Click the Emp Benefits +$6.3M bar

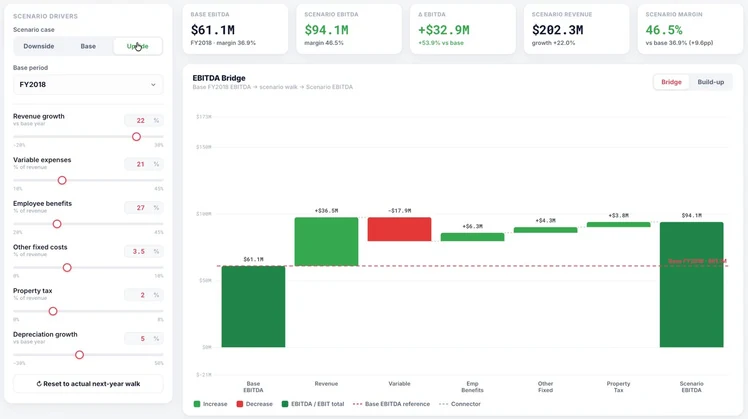472,237
